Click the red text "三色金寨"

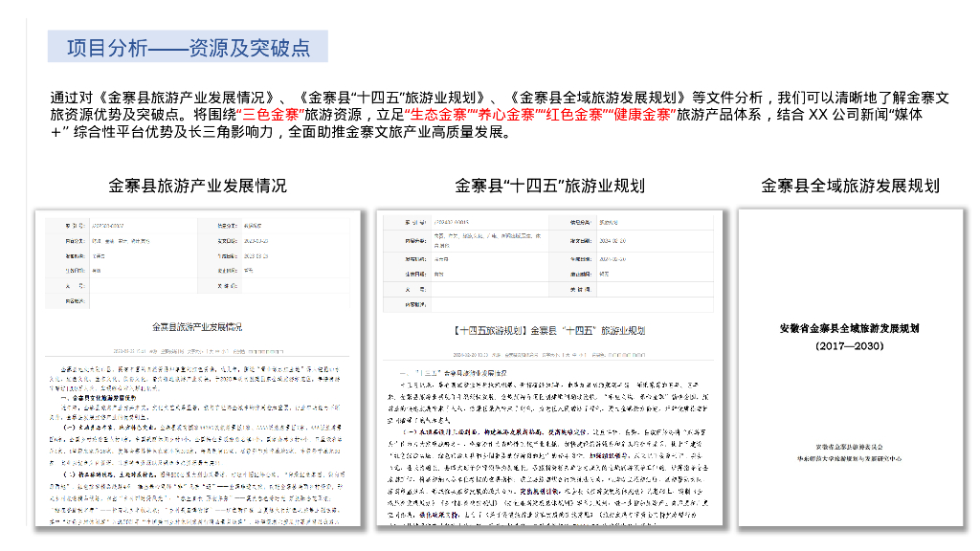tap(270, 115)
